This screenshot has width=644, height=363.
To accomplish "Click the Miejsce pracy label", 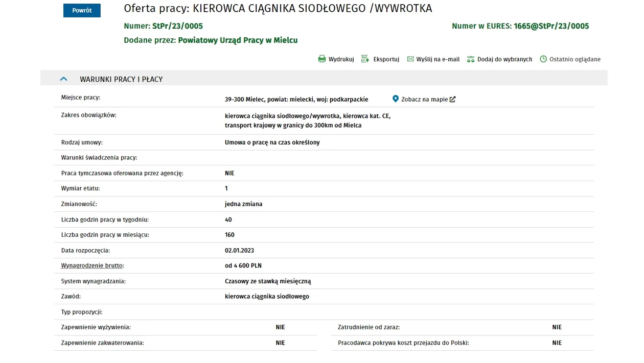I will point(80,98).
